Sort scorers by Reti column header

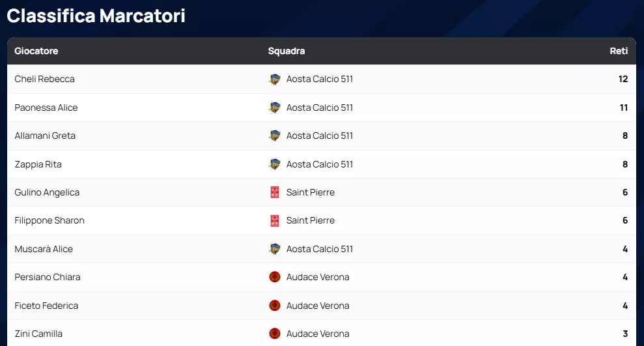619,51
